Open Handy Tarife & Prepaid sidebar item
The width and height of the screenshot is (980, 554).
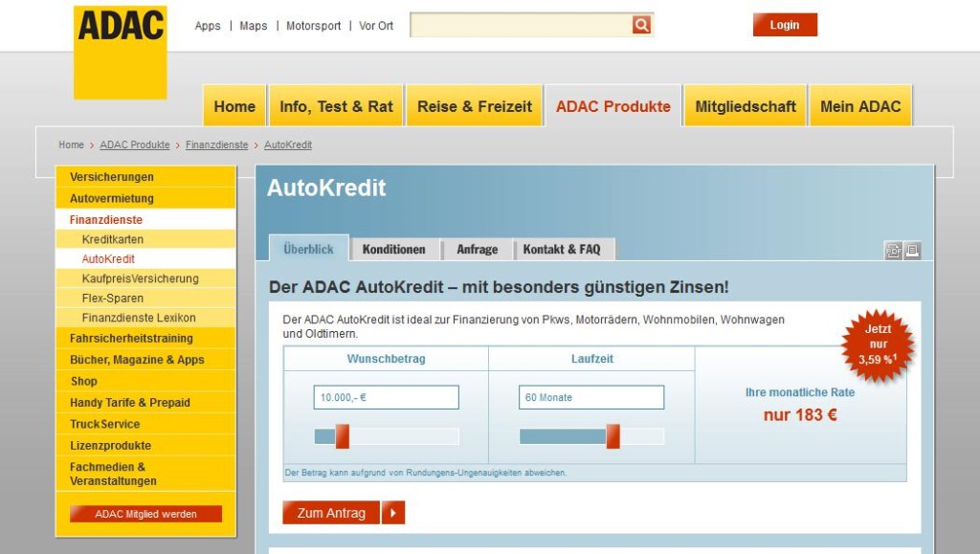[x=145, y=403]
